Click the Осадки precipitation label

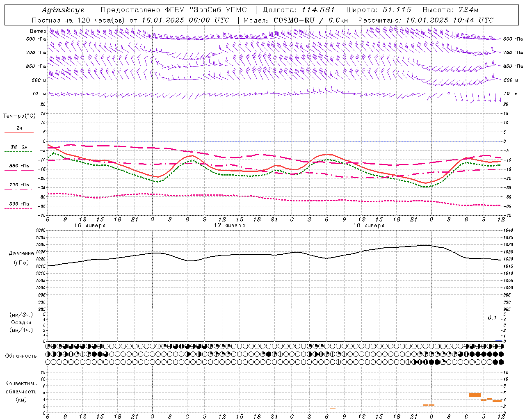coord(21,322)
